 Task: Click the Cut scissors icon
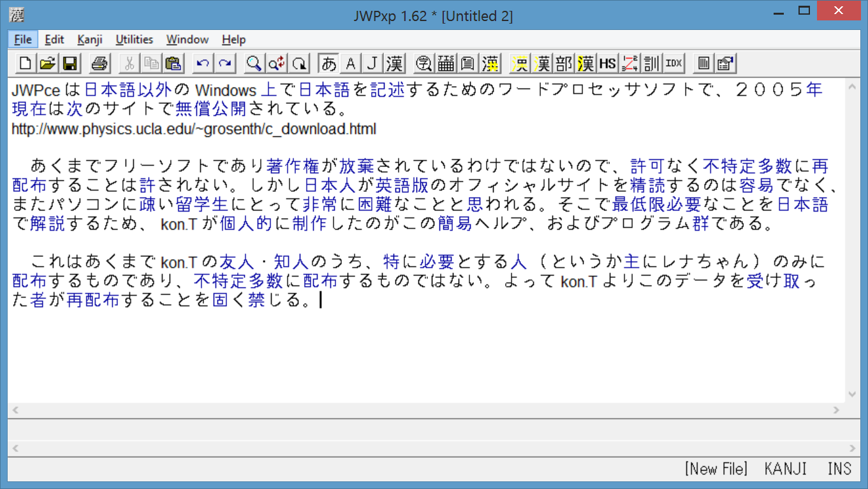129,63
